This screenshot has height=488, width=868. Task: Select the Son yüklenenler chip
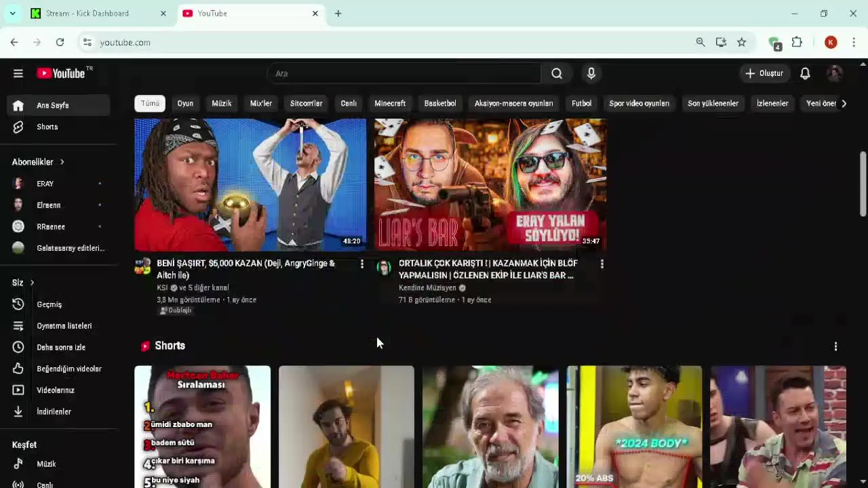click(713, 104)
